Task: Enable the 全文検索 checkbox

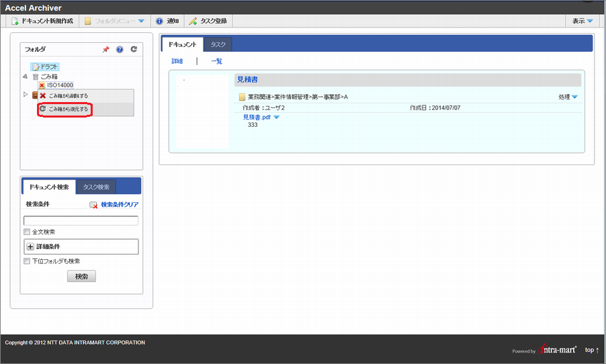Action: pos(27,232)
